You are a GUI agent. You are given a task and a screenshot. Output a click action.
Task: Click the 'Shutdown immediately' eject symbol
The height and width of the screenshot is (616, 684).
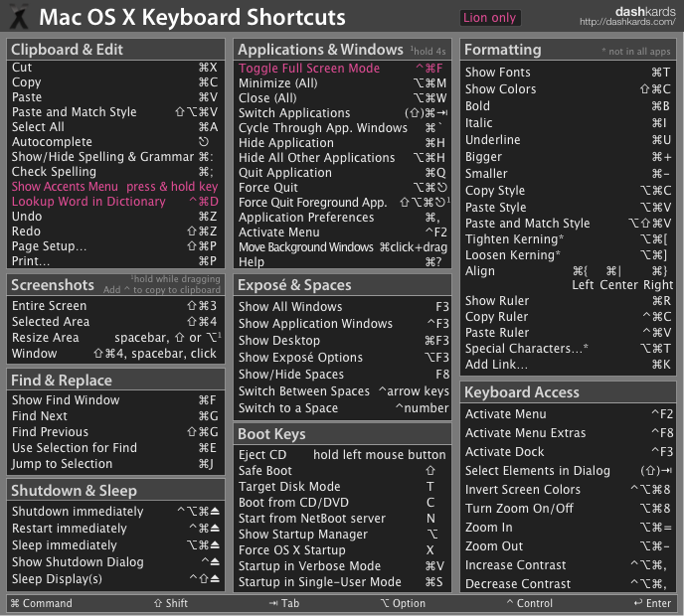point(215,511)
